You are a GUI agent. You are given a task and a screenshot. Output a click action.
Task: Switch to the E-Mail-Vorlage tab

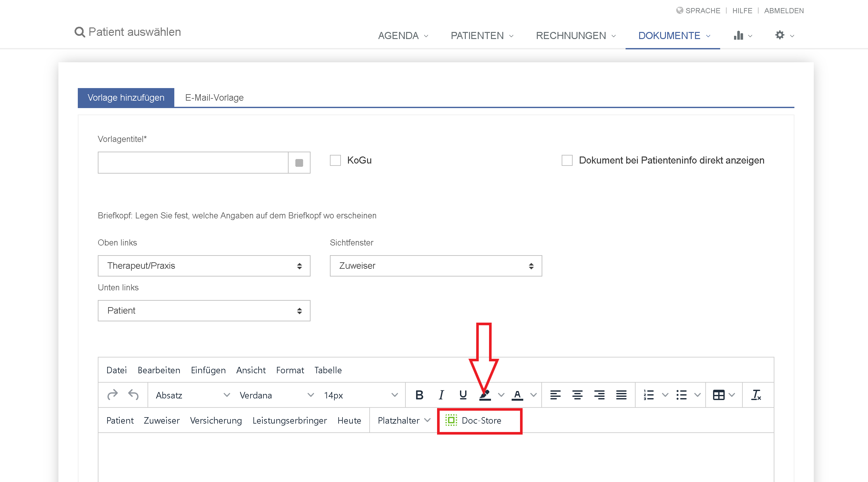click(214, 98)
